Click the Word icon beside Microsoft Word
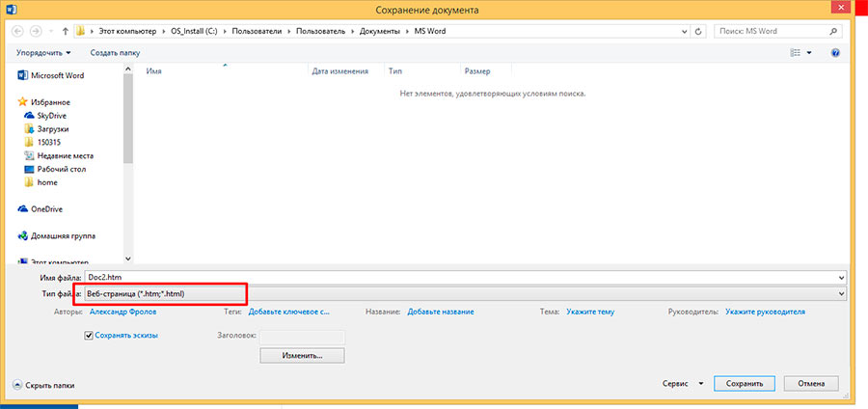The width and height of the screenshot is (868, 409). click(23, 75)
